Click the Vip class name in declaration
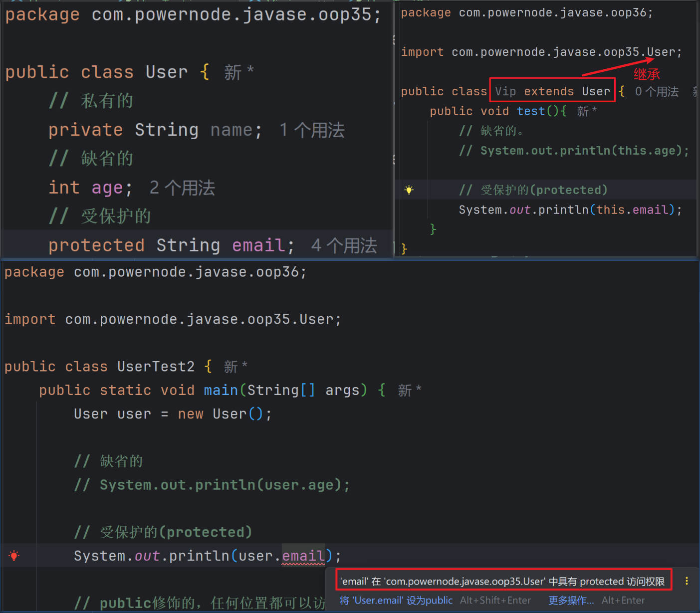This screenshot has width=700, height=613. tap(505, 92)
